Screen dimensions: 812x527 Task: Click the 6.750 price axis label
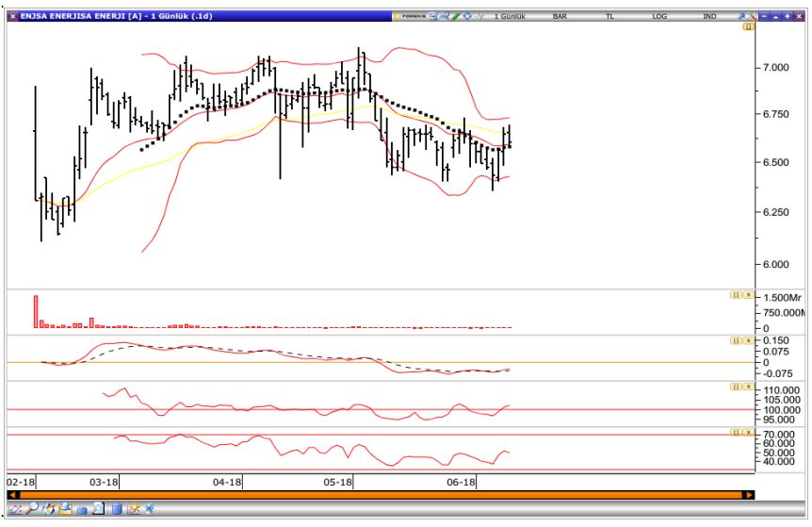(x=775, y=114)
